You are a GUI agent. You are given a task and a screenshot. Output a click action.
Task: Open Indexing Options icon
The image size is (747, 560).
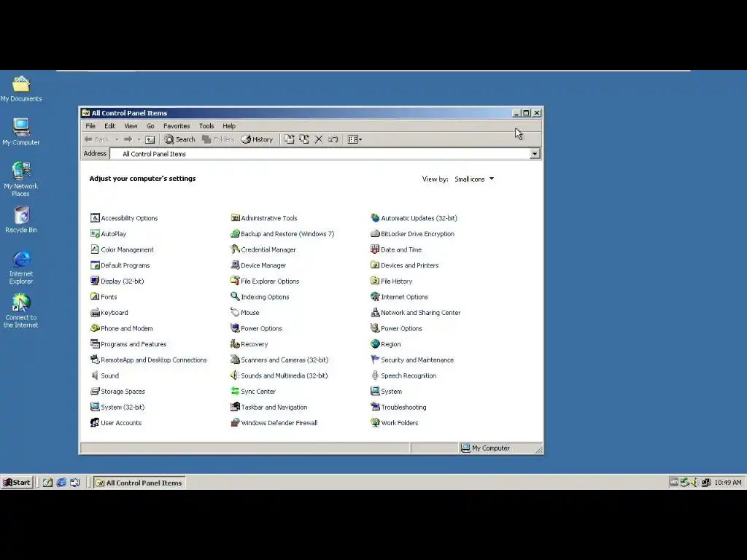click(235, 296)
